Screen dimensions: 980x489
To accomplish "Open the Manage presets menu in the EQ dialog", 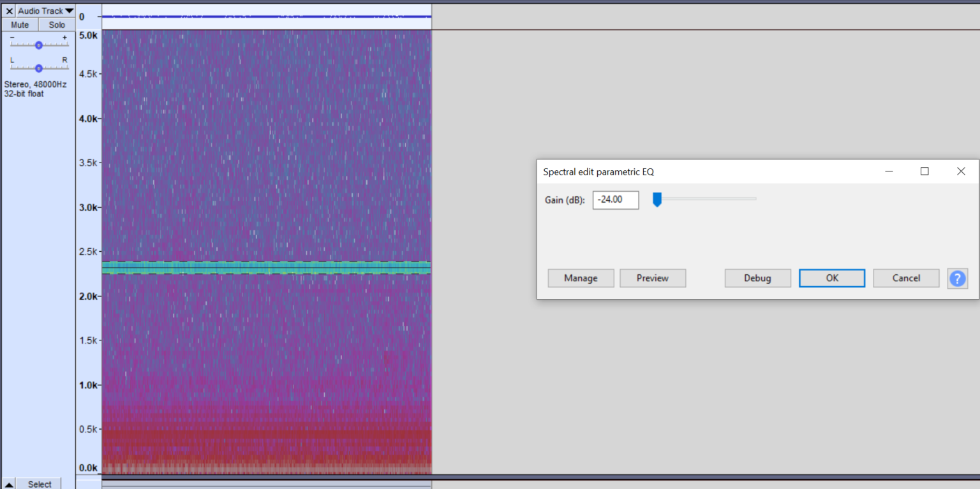I will pos(580,278).
